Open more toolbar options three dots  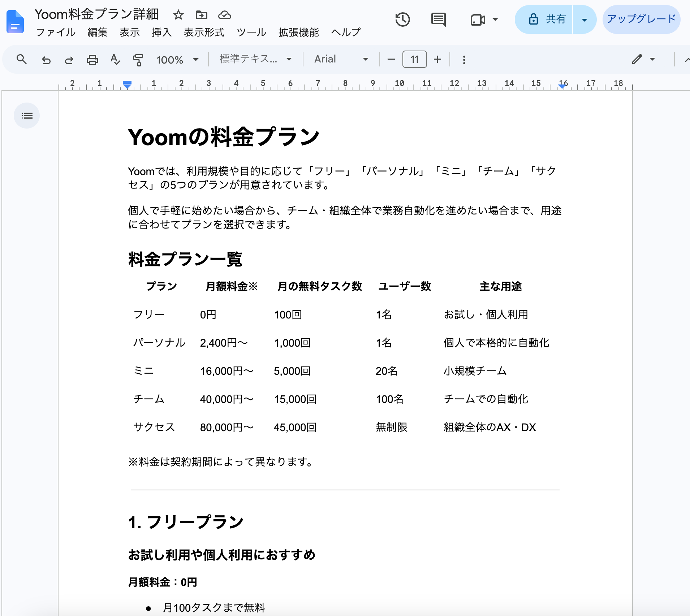coord(464,60)
